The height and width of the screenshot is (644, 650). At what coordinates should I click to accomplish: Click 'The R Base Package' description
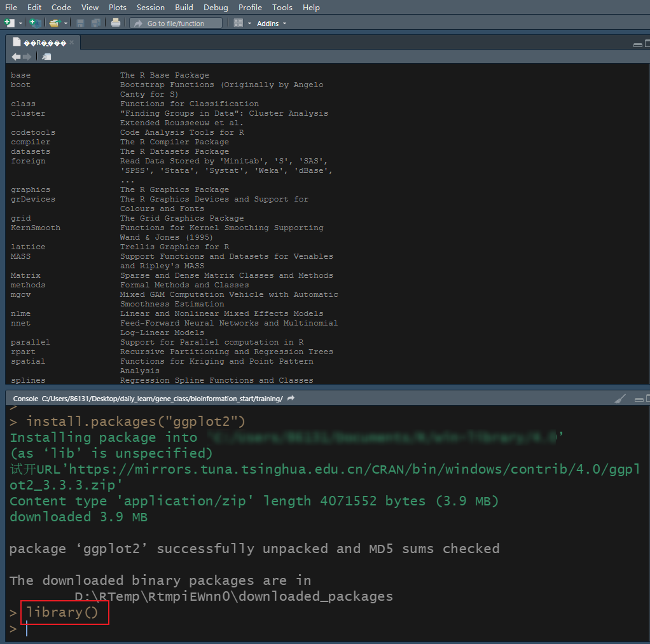pyautogui.click(x=165, y=75)
